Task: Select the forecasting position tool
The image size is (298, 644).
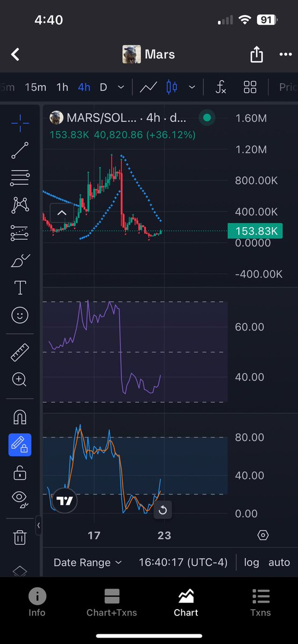Action: click(20, 233)
